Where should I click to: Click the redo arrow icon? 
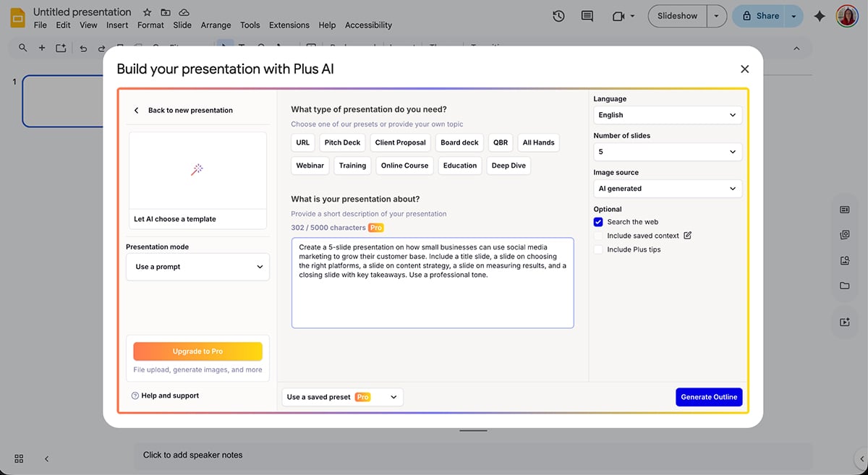tap(101, 48)
